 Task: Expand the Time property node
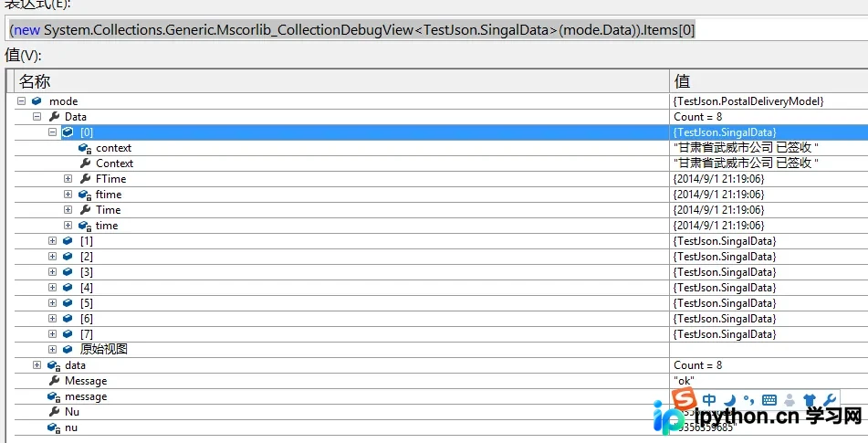click(68, 209)
